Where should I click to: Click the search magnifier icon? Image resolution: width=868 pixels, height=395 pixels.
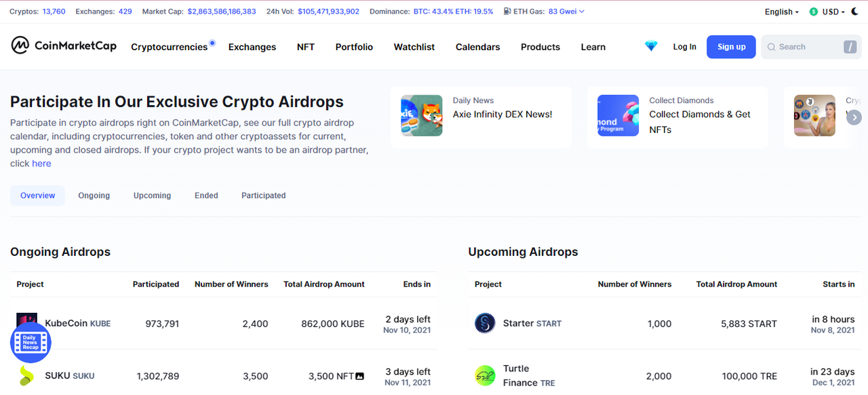(x=771, y=47)
